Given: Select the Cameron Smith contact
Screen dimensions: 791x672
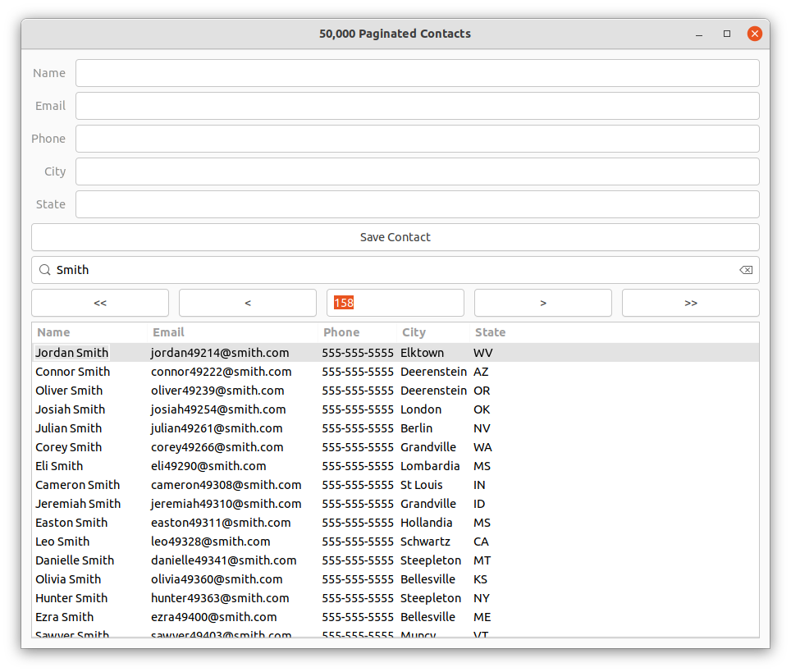Looking at the screenshot, I should [x=395, y=485].
